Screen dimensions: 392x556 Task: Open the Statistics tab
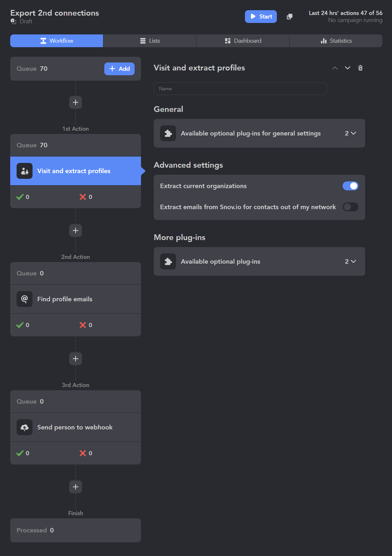click(336, 41)
